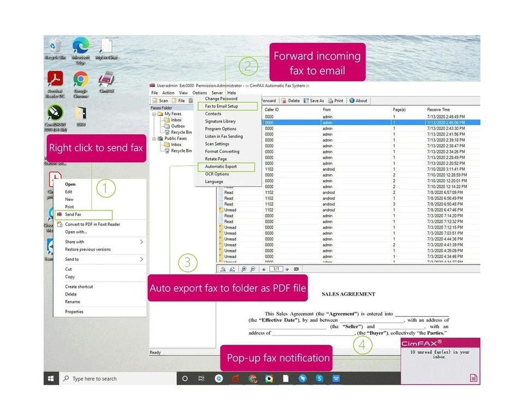Viewport: 524px width, 420px height.
Task: Go to next page with arrow icon
Action: tap(287, 269)
